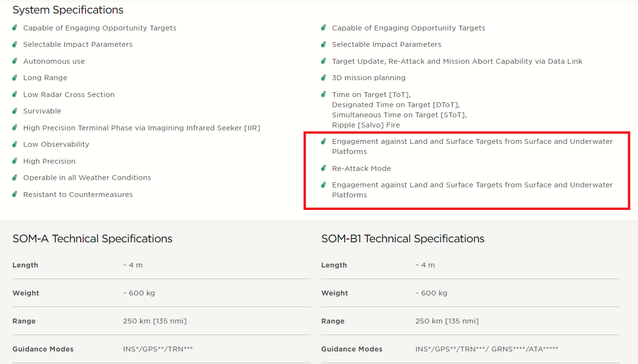Select the bullet icon beside Resistant to Countermeasures
Viewport: 638px width, 364px height.
[x=15, y=195]
